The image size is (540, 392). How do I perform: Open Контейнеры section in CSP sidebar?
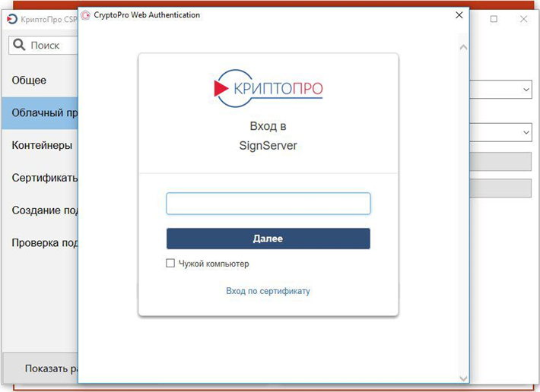point(40,145)
